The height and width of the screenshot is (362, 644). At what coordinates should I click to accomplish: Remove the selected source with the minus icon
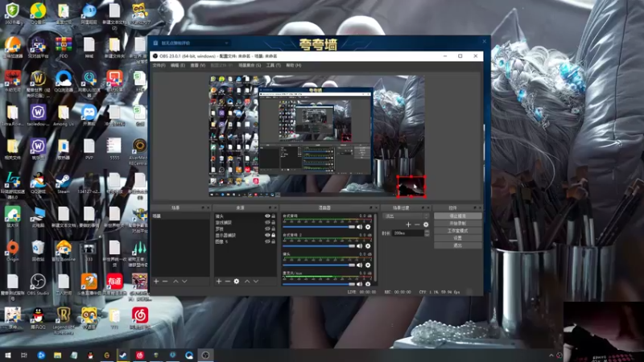click(228, 281)
